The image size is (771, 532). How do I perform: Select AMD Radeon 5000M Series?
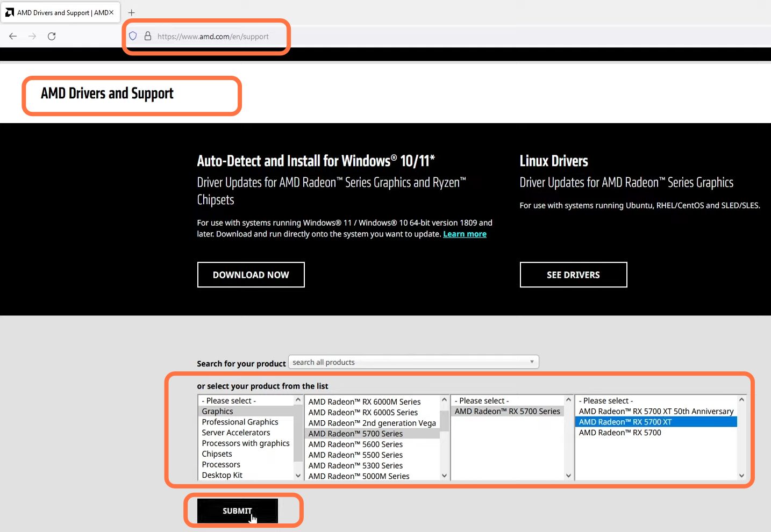(373, 476)
